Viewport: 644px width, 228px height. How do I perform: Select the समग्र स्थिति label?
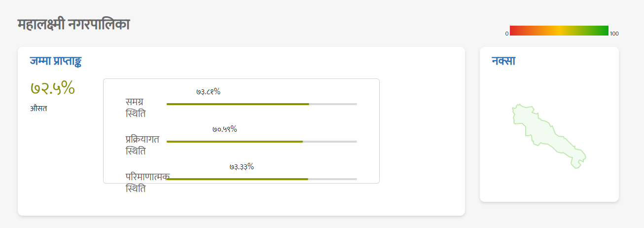click(x=136, y=108)
